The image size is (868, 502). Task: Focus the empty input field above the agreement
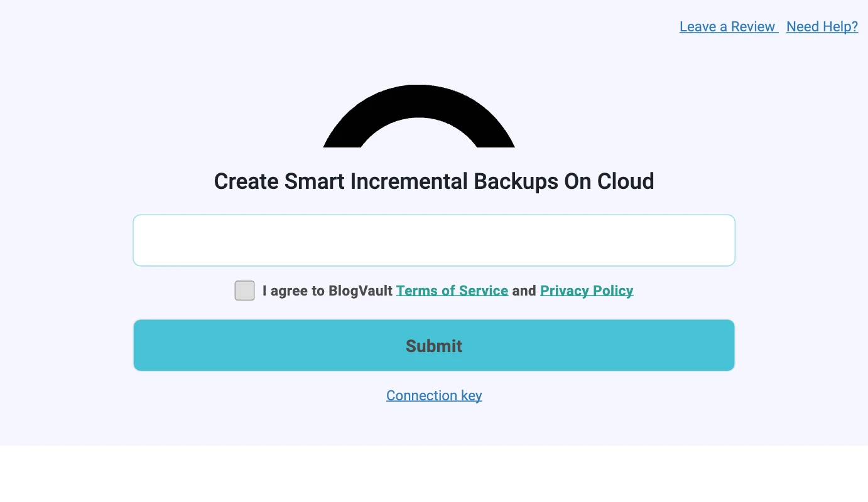pyautogui.click(x=434, y=240)
